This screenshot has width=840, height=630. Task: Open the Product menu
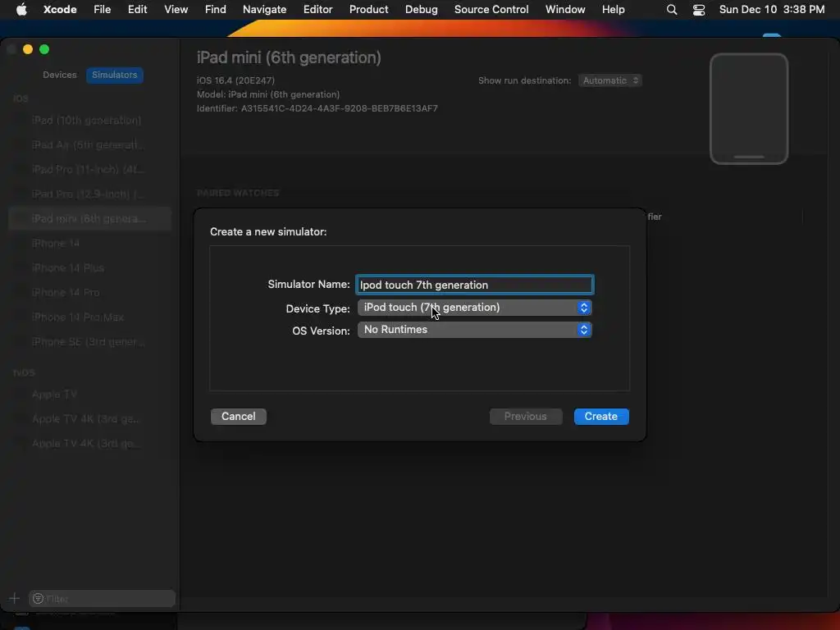368,10
